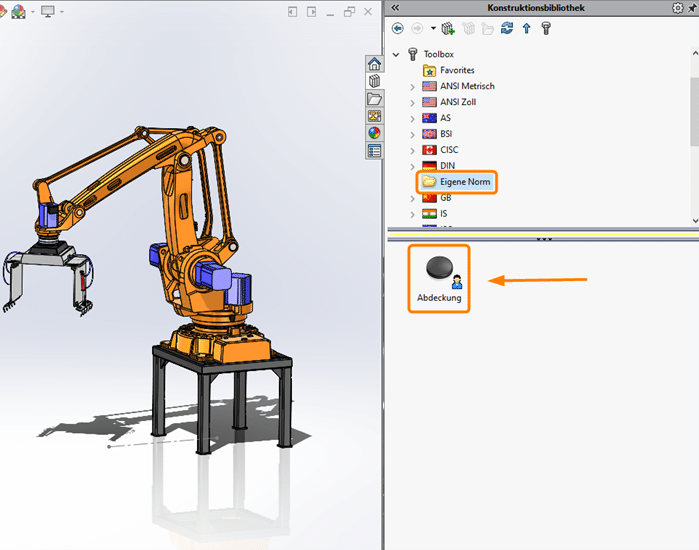Click the greyed Create New Folder icon
This screenshot has width=699, height=550.
pos(487,29)
